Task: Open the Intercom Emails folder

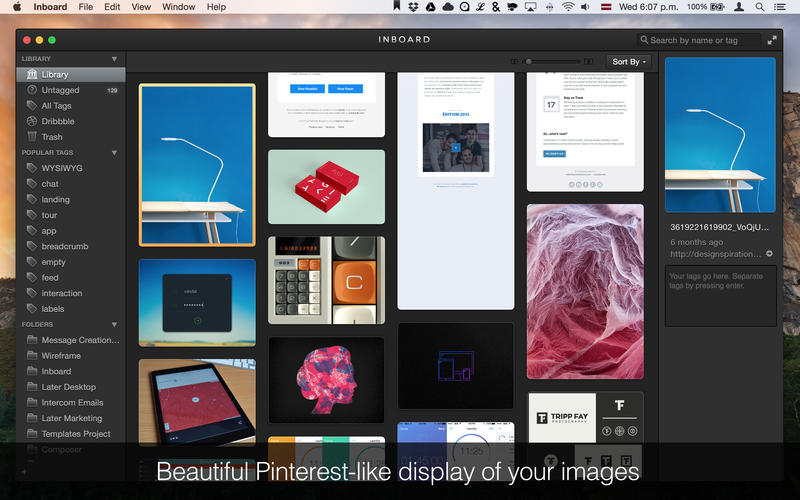Action: [x=71, y=403]
